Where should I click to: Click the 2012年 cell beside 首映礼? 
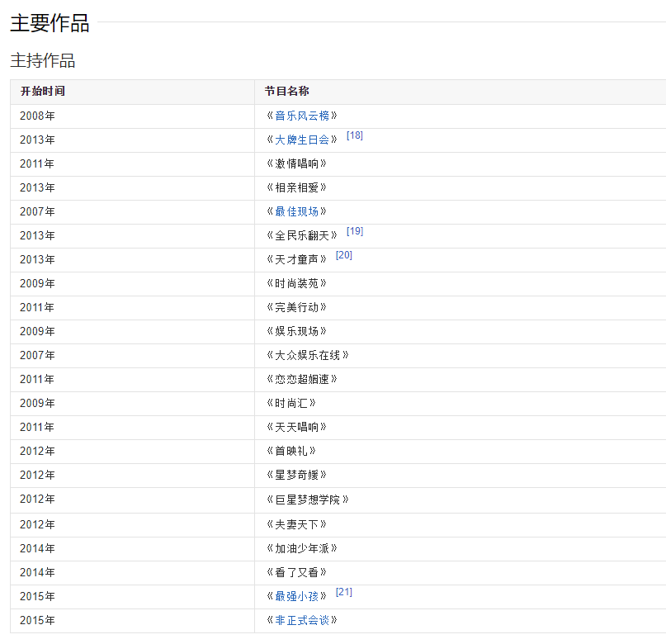[132, 451]
